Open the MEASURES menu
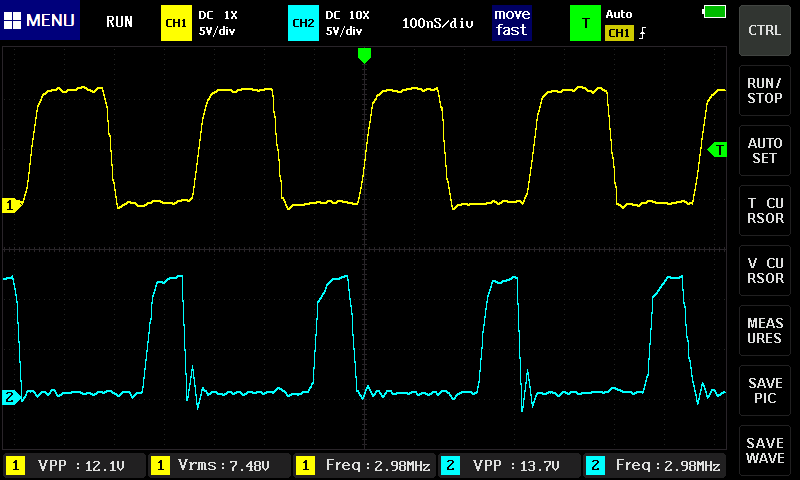The image size is (800, 480). [x=765, y=331]
